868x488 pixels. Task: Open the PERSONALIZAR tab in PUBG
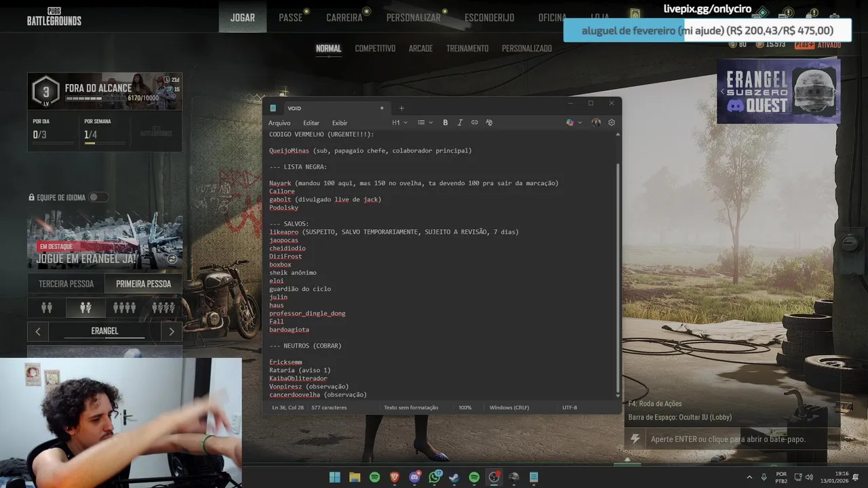pos(414,18)
